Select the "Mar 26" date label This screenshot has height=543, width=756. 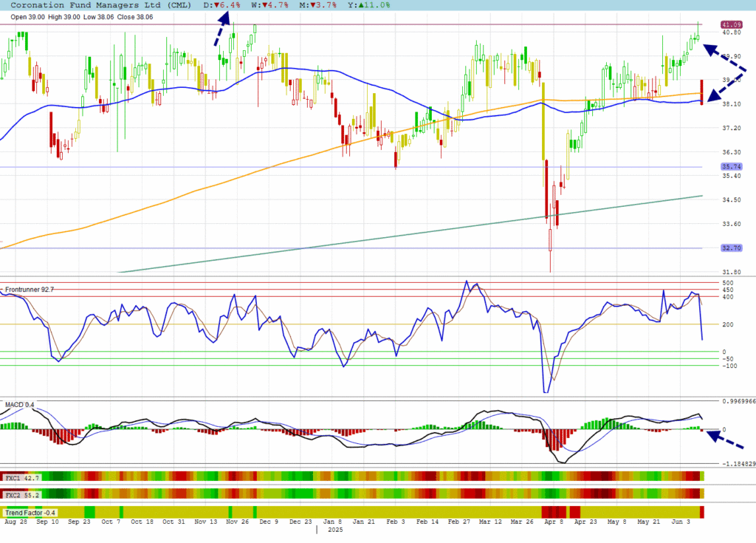click(x=522, y=522)
